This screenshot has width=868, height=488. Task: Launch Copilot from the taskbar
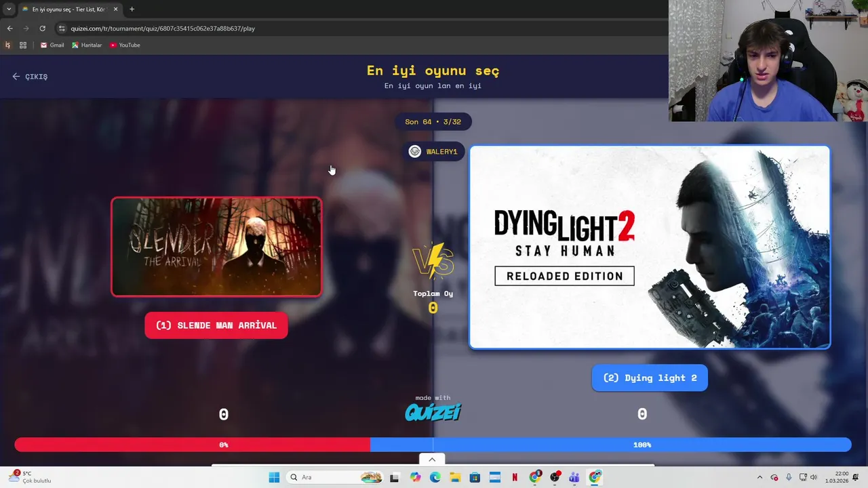tap(415, 477)
